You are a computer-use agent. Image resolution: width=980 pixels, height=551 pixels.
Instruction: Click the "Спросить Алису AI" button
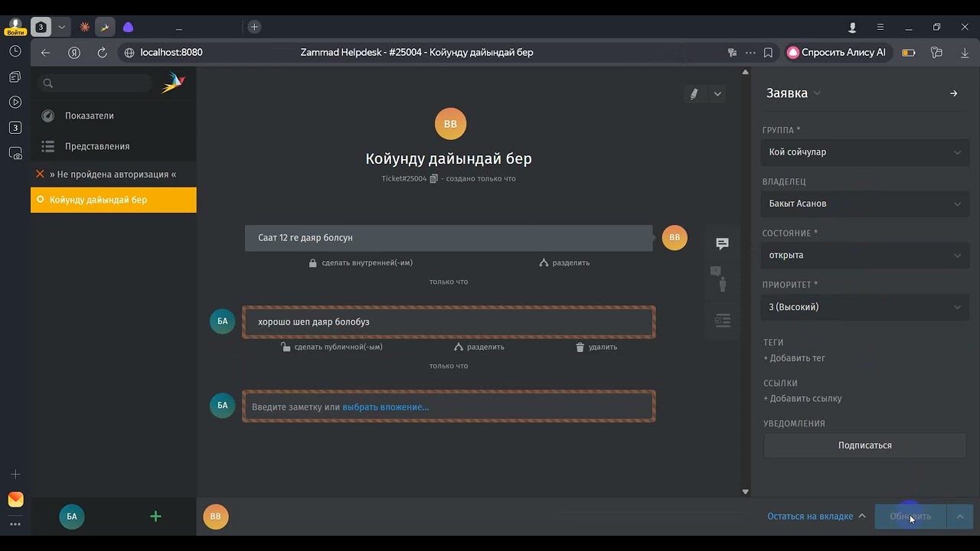pyautogui.click(x=837, y=53)
